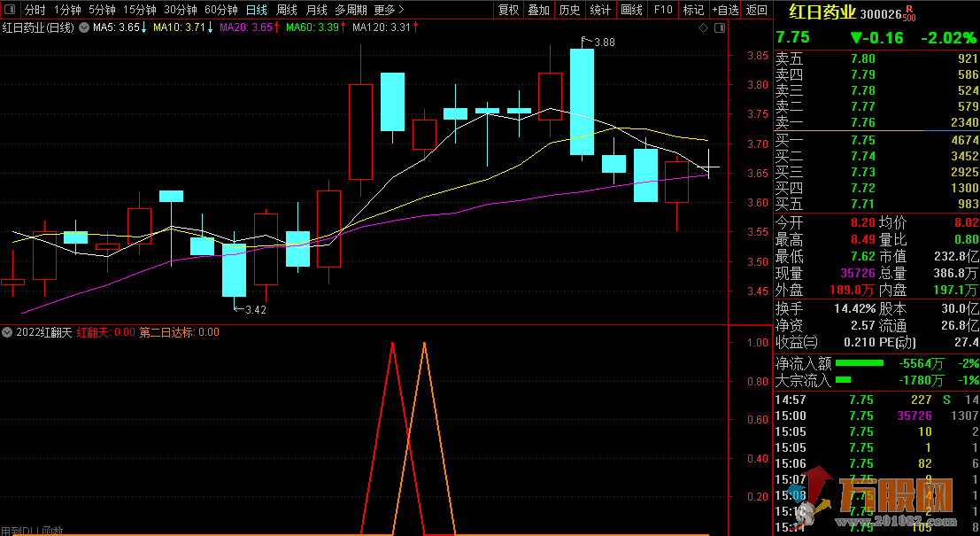The height and width of the screenshot is (536, 980).
Task: Open the 多周期 multi-period view
Action: (x=351, y=10)
